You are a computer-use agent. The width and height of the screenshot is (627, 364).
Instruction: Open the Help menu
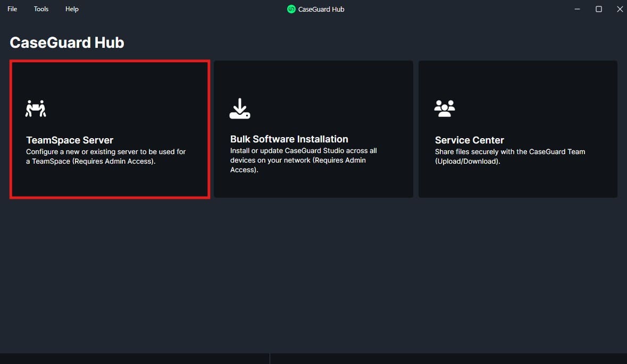(71, 9)
